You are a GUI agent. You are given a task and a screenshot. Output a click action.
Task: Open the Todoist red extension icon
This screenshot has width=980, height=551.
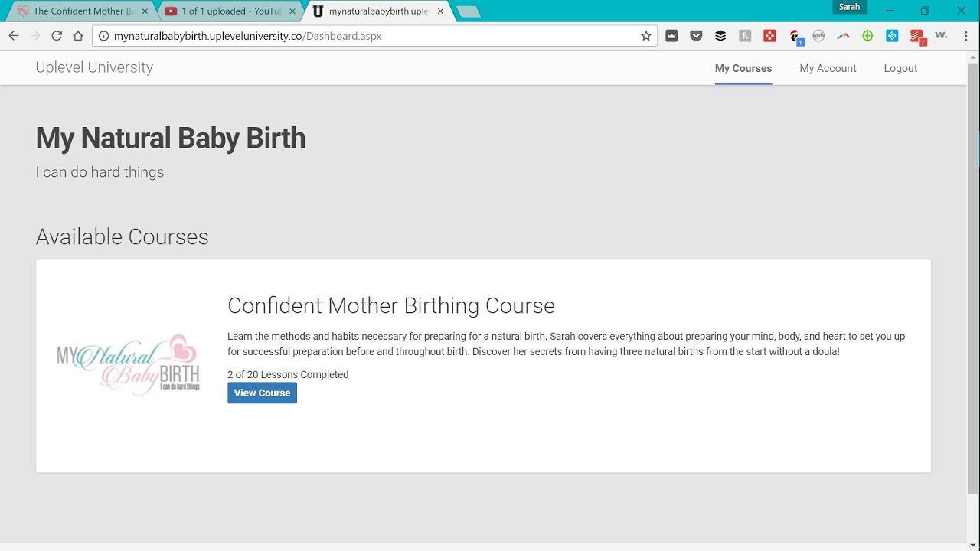tap(917, 37)
